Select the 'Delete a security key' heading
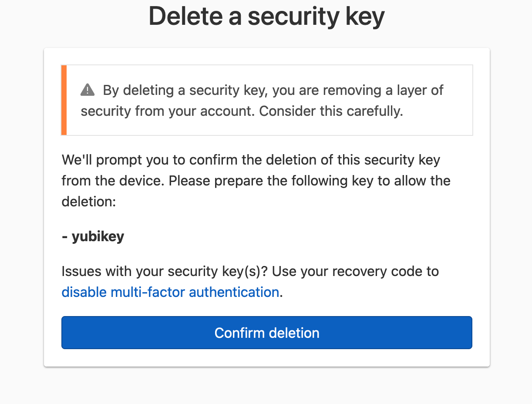The height and width of the screenshot is (404, 532). pos(266,17)
